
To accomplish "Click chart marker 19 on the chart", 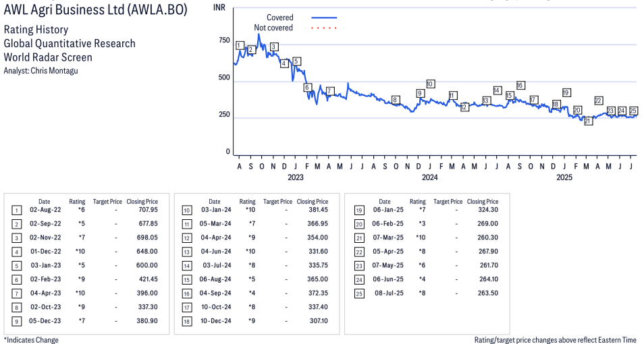I will click(566, 93).
